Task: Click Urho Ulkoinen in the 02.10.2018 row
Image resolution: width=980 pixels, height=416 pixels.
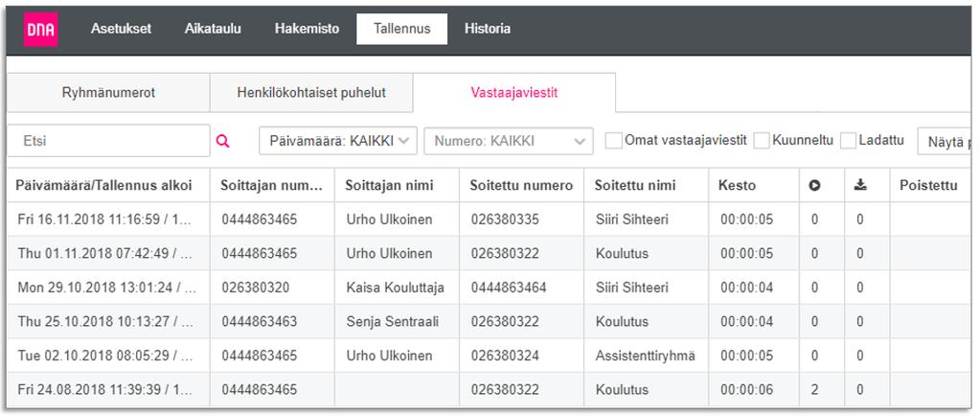Action: (389, 356)
